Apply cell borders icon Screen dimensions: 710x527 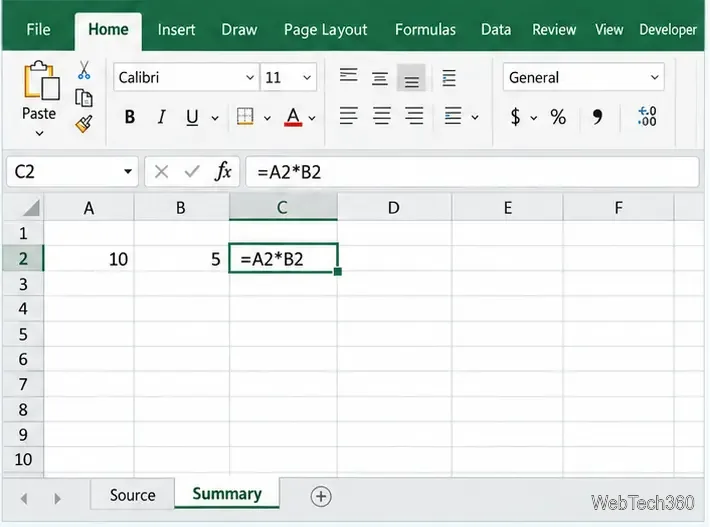pyautogui.click(x=245, y=117)
